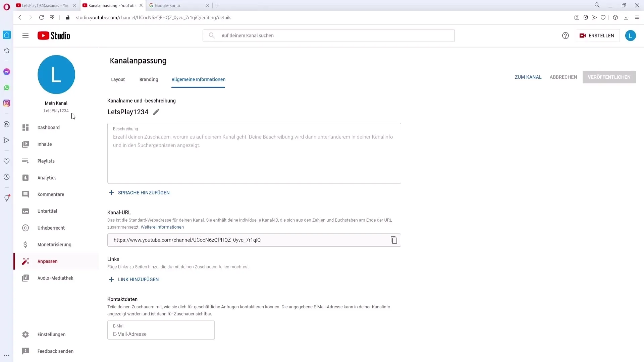The width and height of the screenshot is (644, 362).
Task: Open Inhalte section in sidebar
Action: click(x=44, y=144)
